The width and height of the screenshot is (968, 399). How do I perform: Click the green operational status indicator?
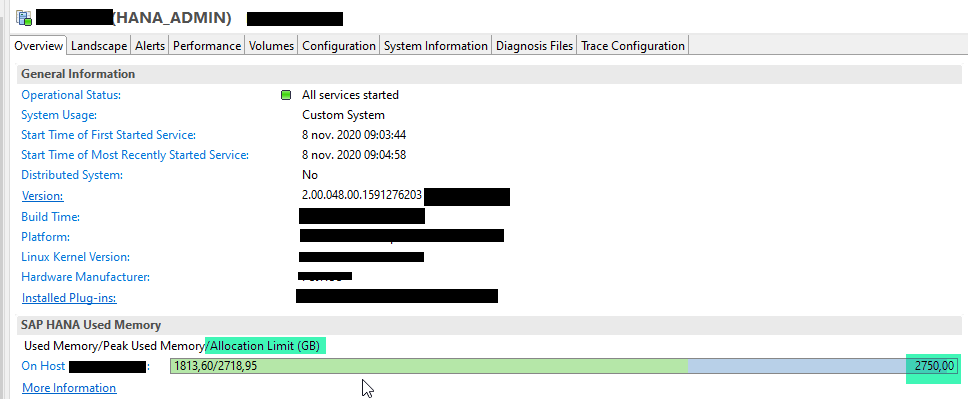tap(286, 95)
